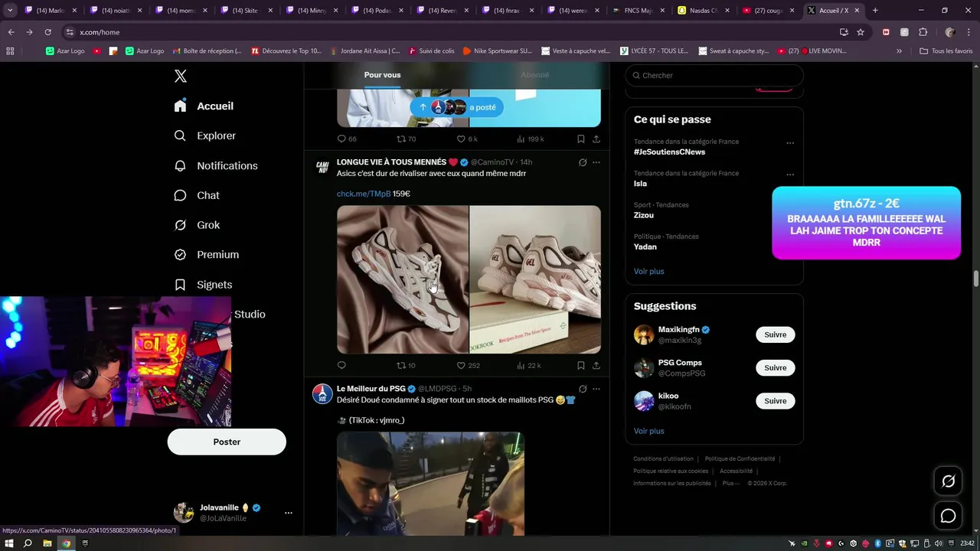
Task: Click the X logo in sidebar
Action: click(x=181, y=76)
